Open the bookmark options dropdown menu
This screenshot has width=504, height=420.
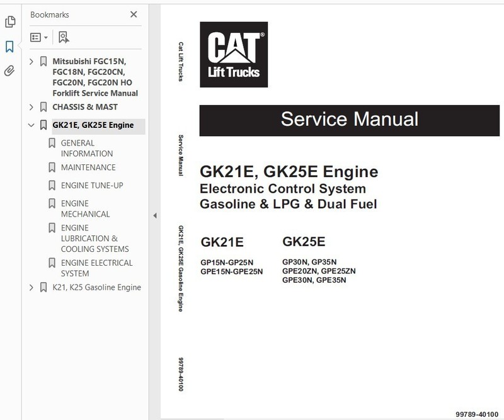click(39, 37)
